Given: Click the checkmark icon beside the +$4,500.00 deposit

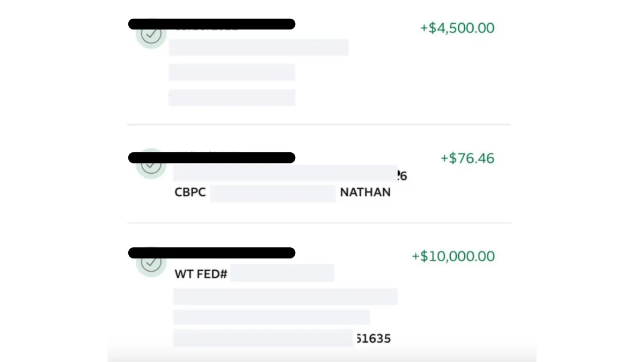Looking at the screenshot, I should (x=151, y=34).
